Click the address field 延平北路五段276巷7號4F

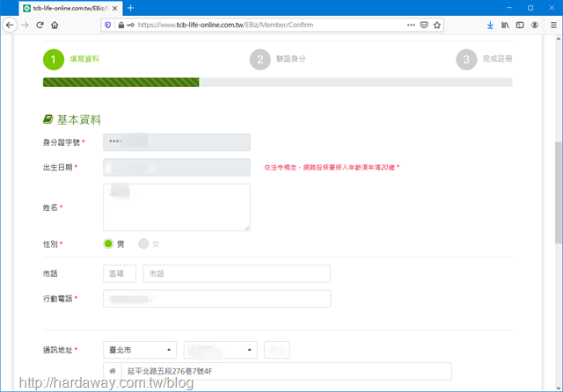pyautogui.click(x=287, y=371)
